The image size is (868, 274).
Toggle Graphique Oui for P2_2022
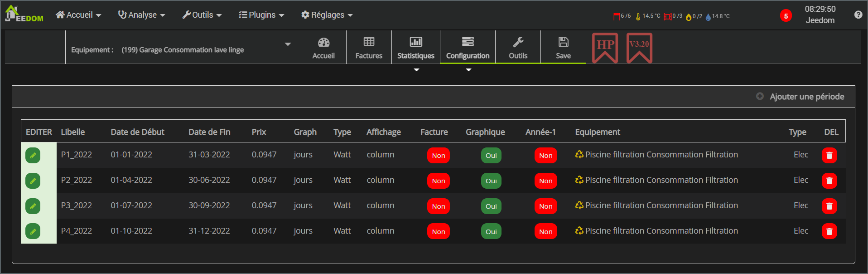[491, 181]
